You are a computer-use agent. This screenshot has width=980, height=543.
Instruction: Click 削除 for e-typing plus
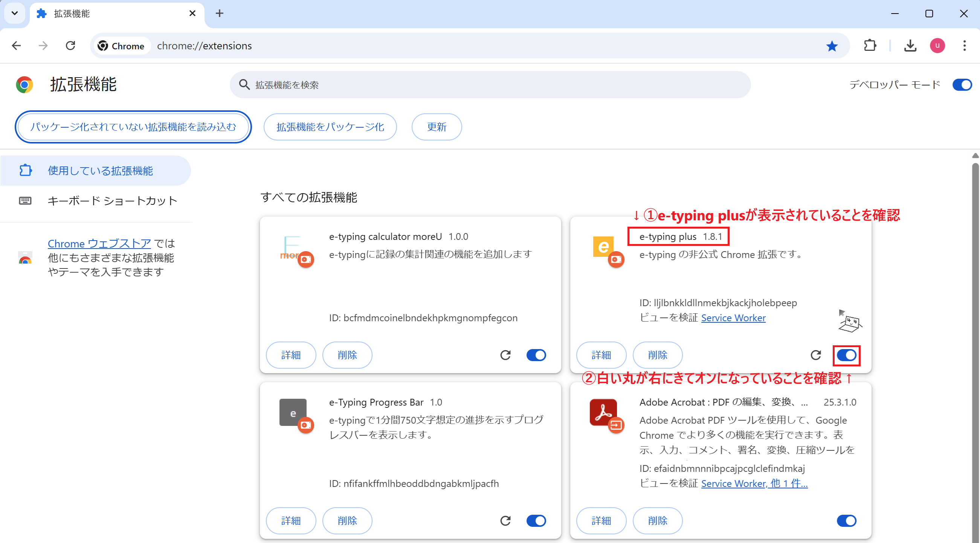coord(658,355)
